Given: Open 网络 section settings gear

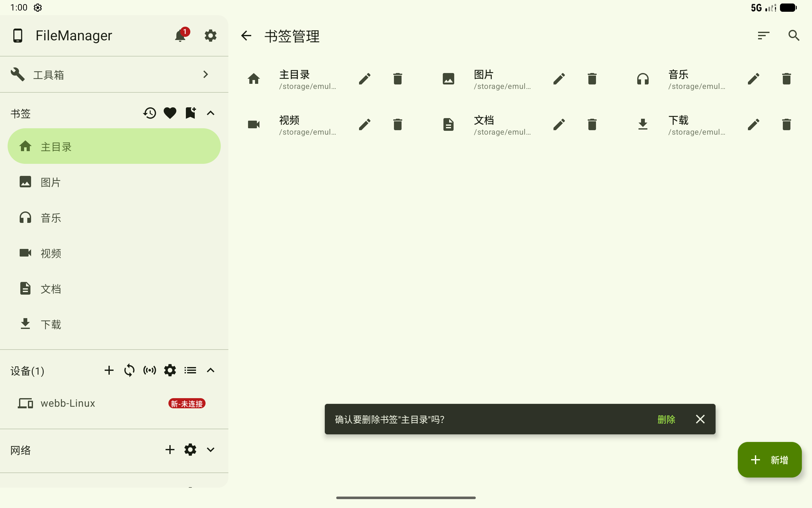Looking at the screenshot, I should click(x=190, y=450).
